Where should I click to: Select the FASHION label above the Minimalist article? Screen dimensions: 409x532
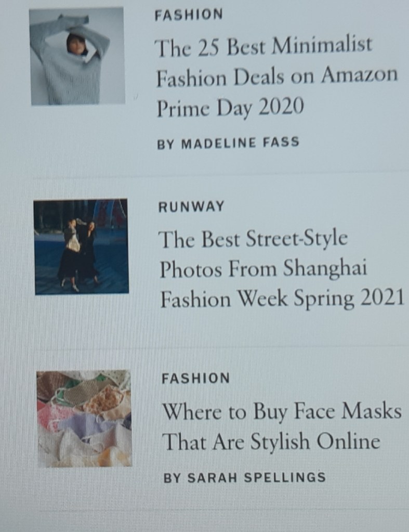(x=189, y=15)
